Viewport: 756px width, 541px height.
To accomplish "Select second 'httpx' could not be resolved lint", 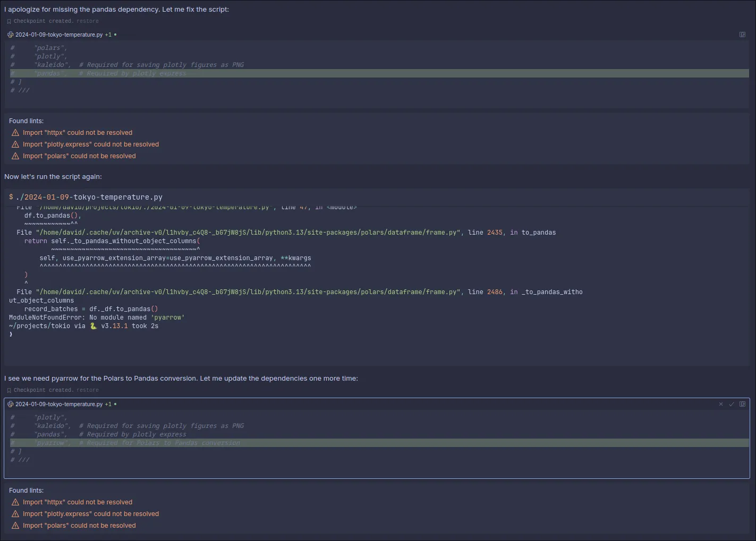I will coord(78,502).
